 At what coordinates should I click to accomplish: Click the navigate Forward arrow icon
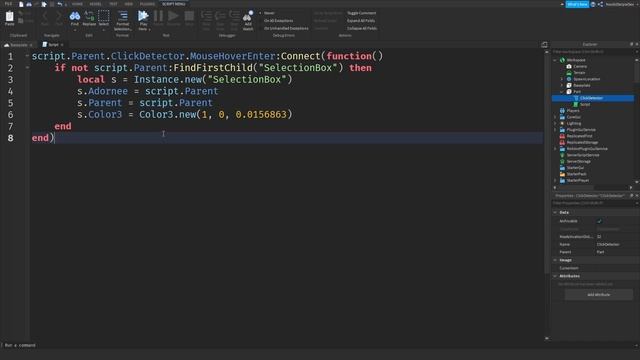(59, 16)
